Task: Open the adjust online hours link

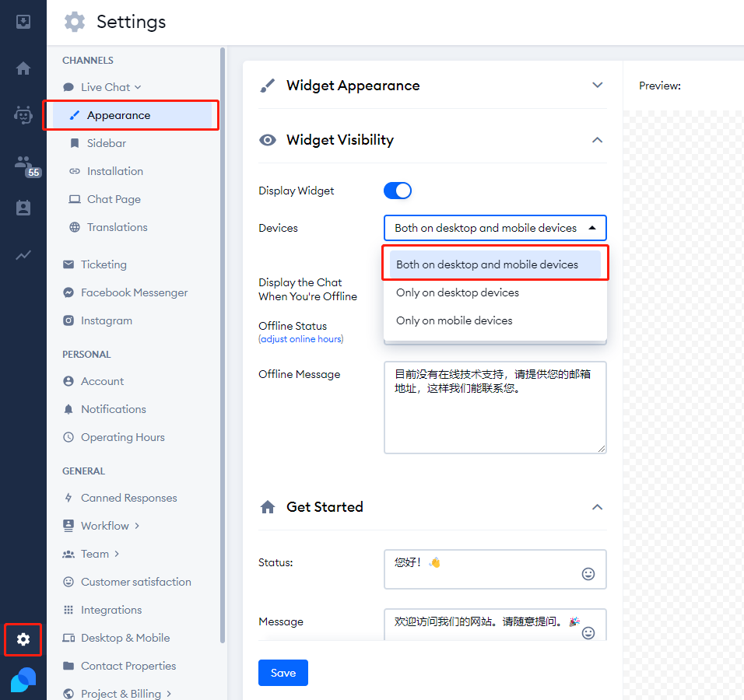Action: (x=301, y=339)
